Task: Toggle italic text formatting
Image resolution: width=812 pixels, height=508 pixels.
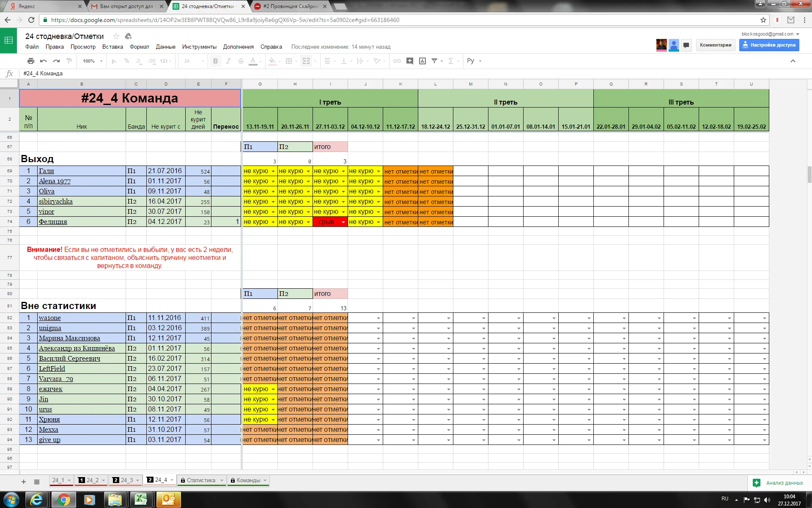Action: point(228,61)
